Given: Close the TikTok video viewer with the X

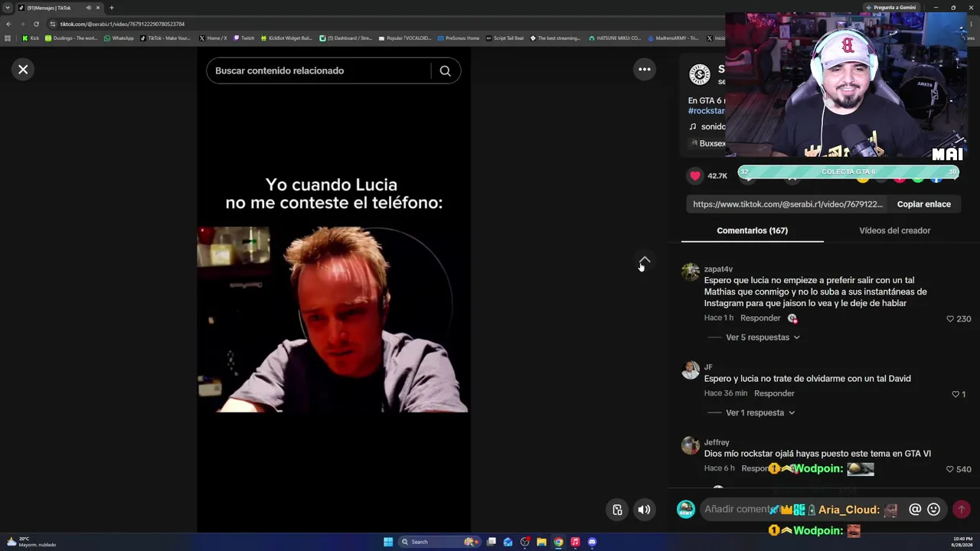Looking at the screenshot, I should pos(23,70).
